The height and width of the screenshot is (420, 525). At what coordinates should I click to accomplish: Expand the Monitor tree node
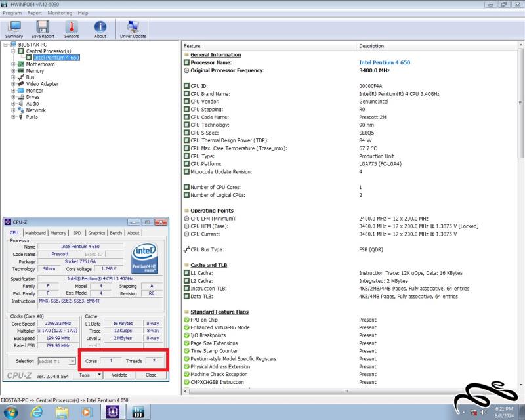click(x=13, y=91)
